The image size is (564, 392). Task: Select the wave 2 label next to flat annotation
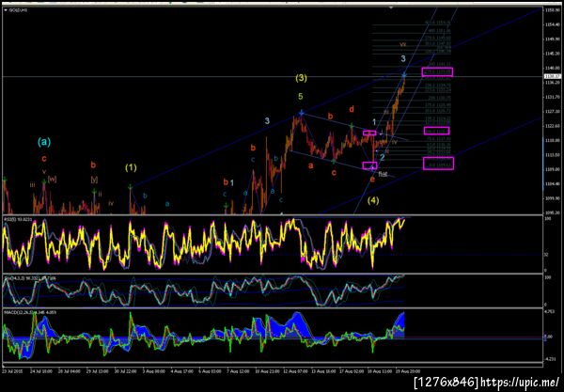(383, 157)
